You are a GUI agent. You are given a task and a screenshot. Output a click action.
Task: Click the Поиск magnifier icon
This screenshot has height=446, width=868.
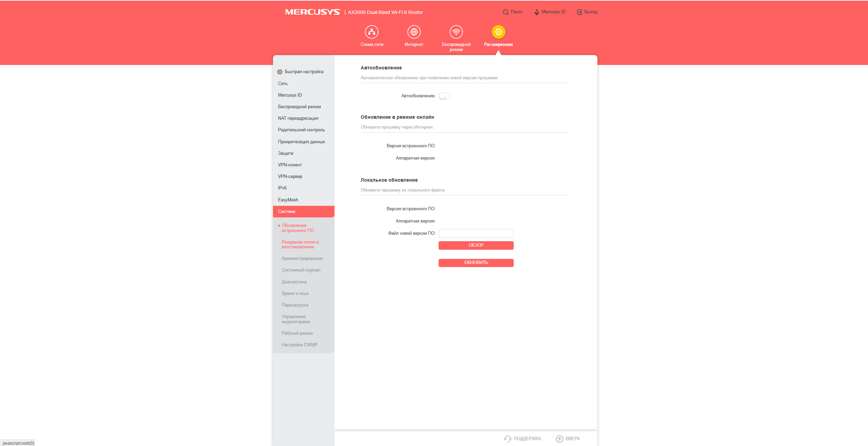point(506,12)
